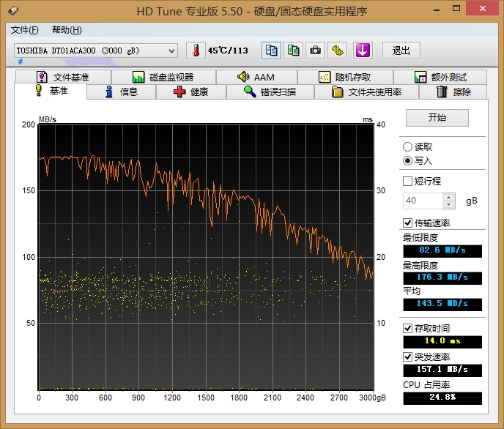504x429 pixels.
Task: Minimize the HD Tune window
Action: click(437, 9)
